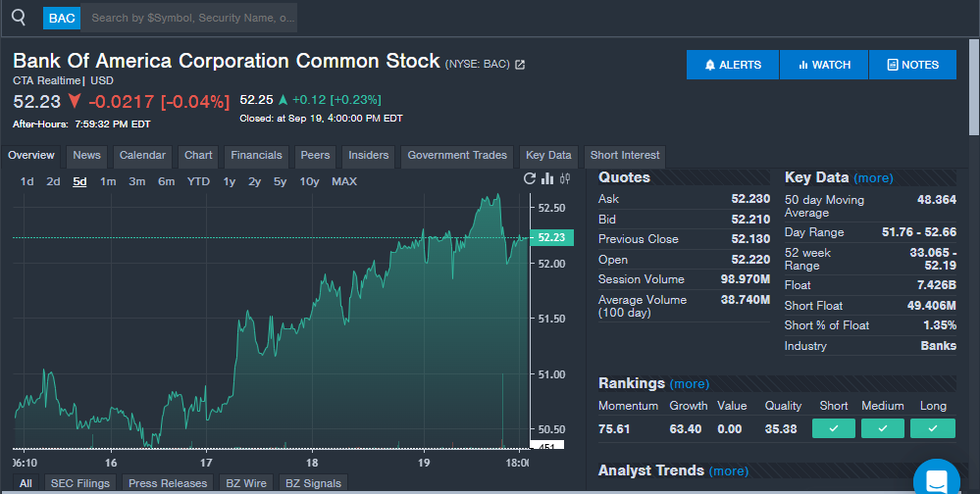Select the 6m chart range
This screenshot has width=980, height=494.
166,181
